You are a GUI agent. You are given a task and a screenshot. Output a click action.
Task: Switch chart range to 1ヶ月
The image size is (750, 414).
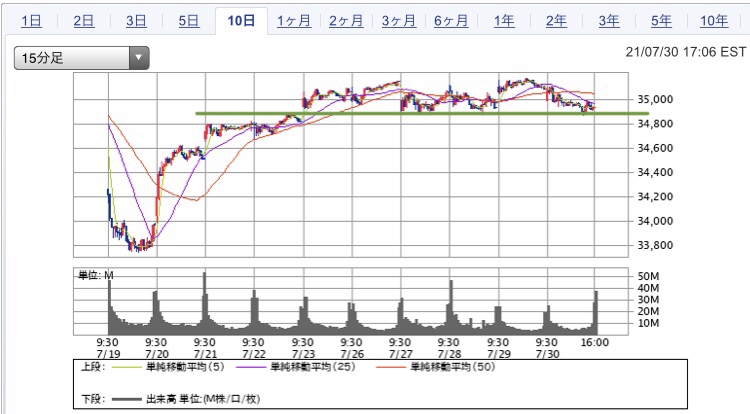(x=294, y=21)
